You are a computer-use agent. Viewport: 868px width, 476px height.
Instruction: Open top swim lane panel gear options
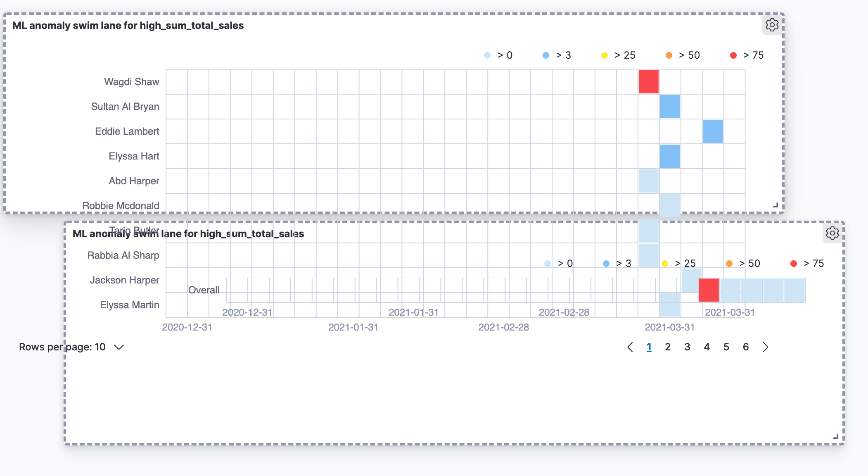pyautogui.click(x=772, y=25)
